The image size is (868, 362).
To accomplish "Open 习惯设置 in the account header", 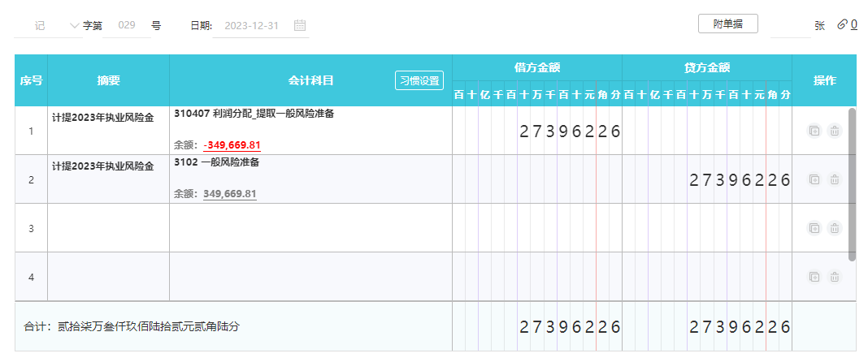I will click(x=419, y=80).
